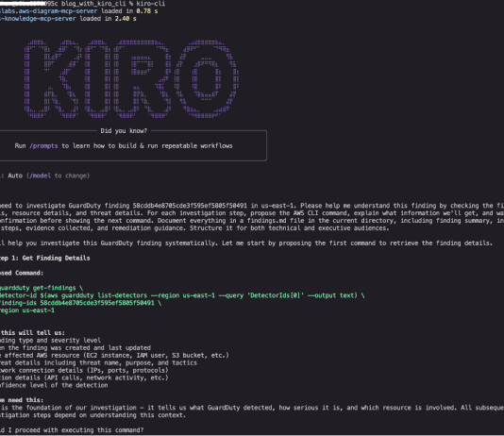Click the '/model' command text
This screenshot has height=436, width=504.
41,176
